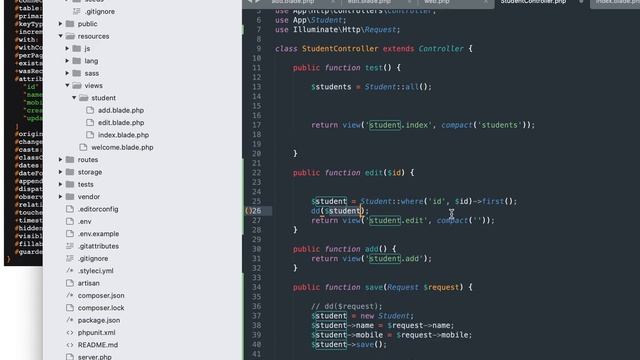Open server.php in the sidebar
Viewport: 640px width, 360px height.
94,357
